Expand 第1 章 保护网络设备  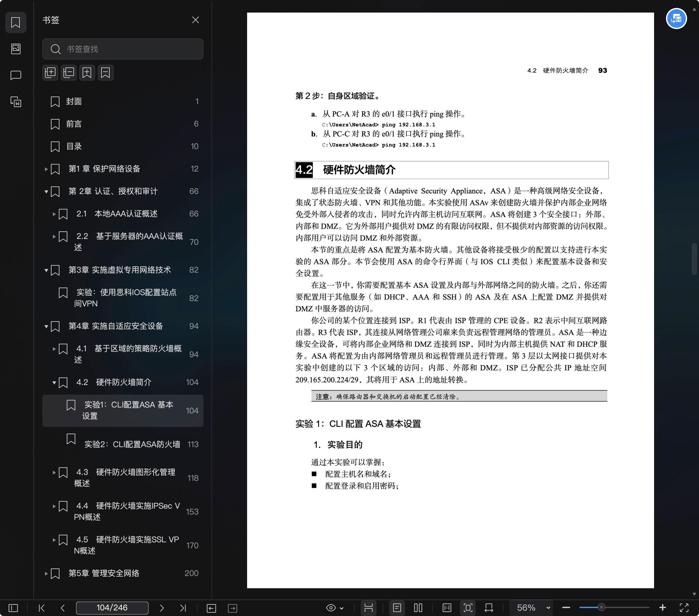(46, 169)
